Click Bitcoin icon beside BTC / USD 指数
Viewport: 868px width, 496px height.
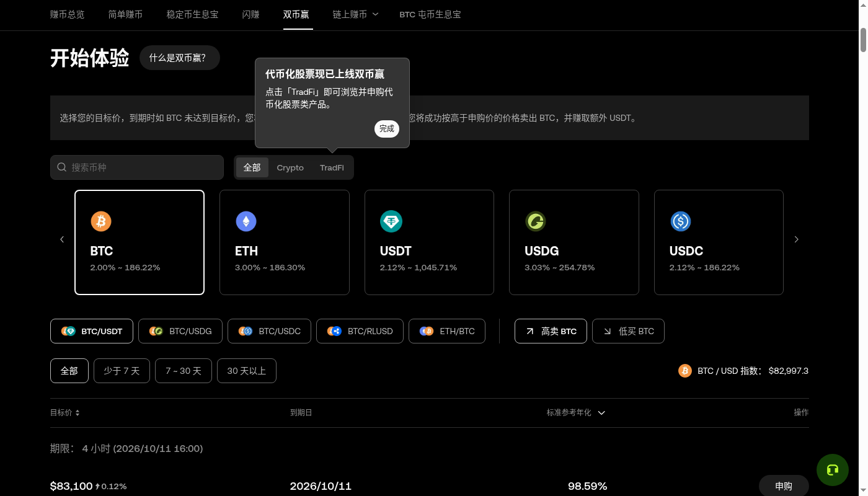coord(685,371)
